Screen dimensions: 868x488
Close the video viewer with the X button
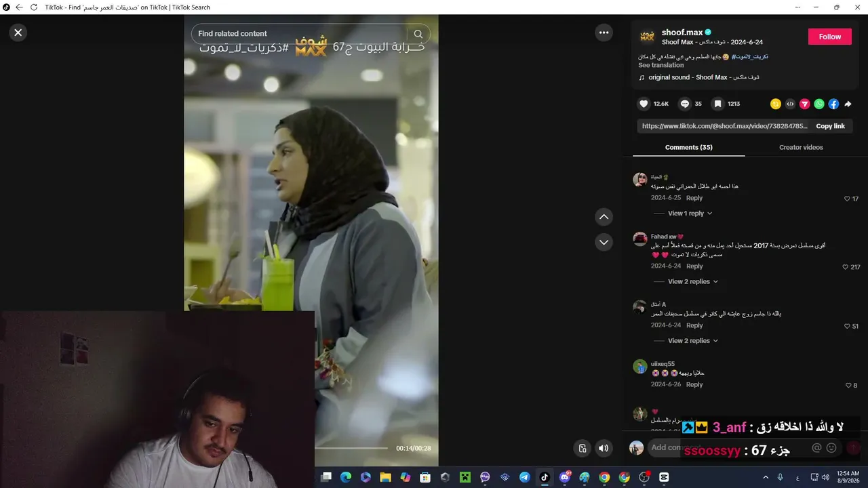(18, 33)
